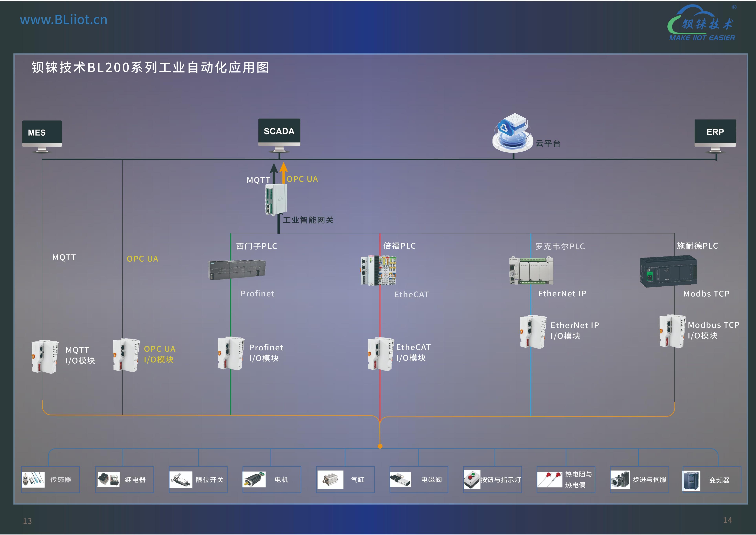Click the Profinet protocol label under Siemens PLC

(x=257, y=294)
